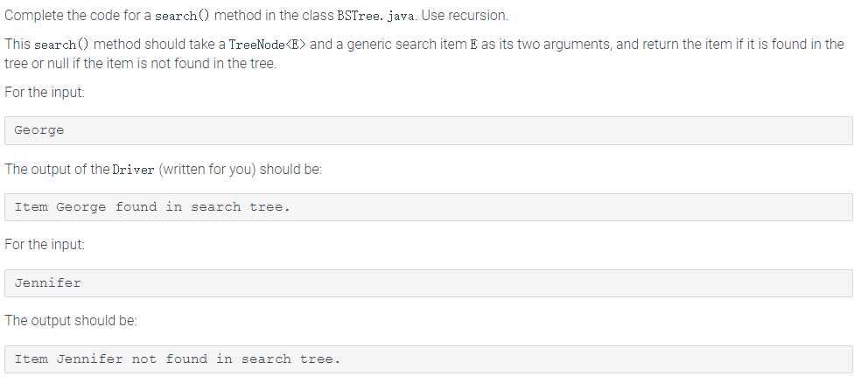Click 'The output should be:' text

click(x=71, y=321)
